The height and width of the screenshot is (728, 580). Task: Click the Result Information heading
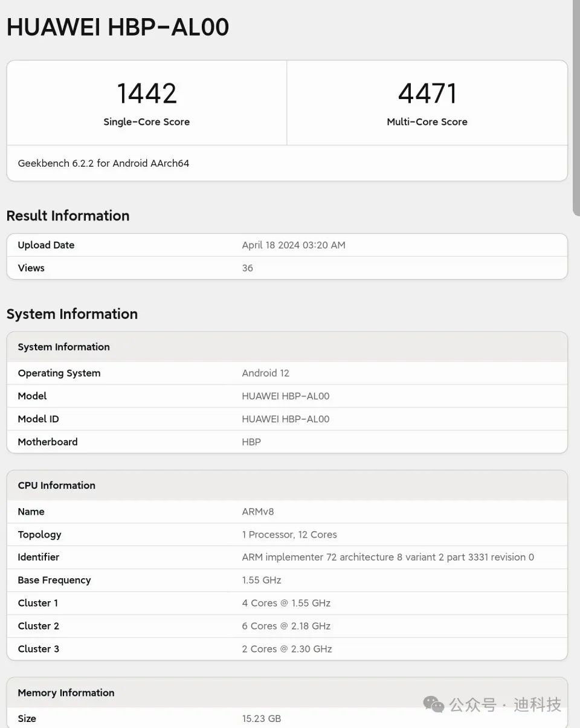[x=68, y=216]
